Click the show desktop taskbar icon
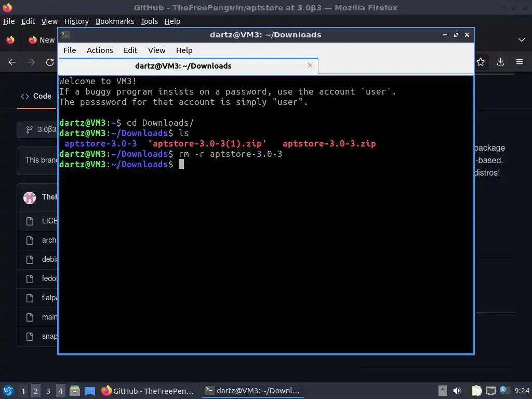 (x=89, y=391)
